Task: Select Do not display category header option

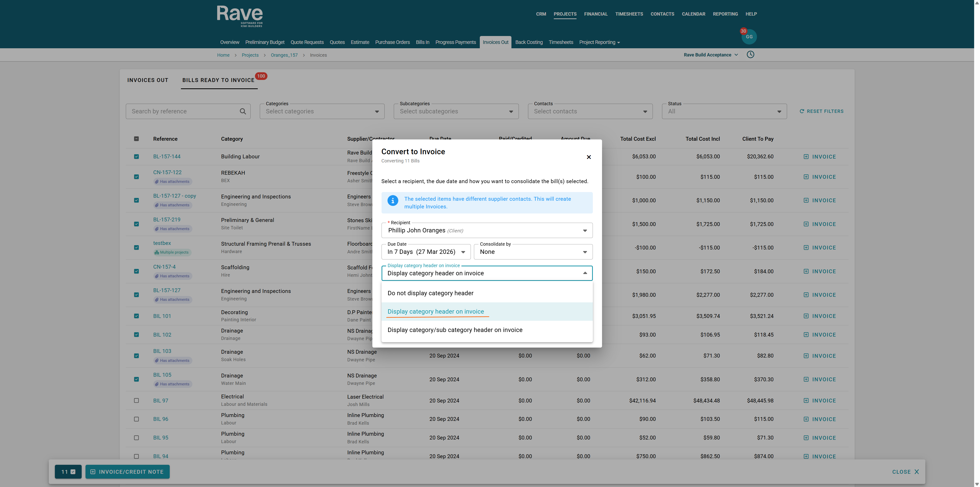Action: (x=430, y=293)
